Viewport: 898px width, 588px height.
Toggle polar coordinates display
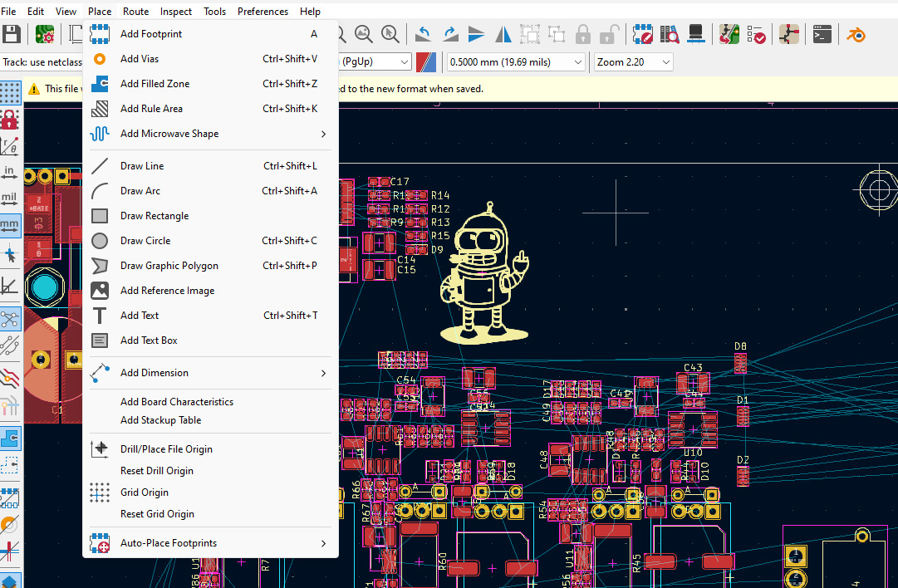(10, 146)
